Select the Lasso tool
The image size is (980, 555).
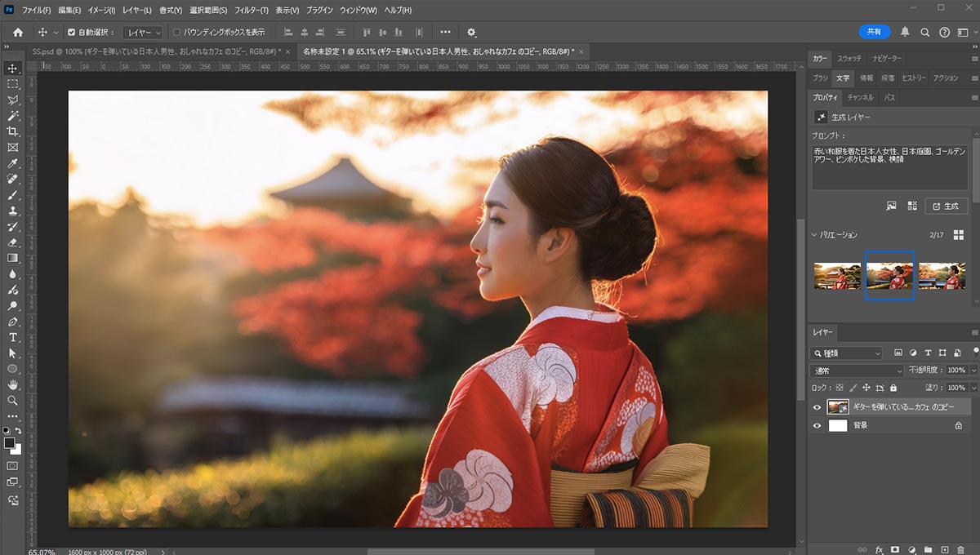point(13,100)
